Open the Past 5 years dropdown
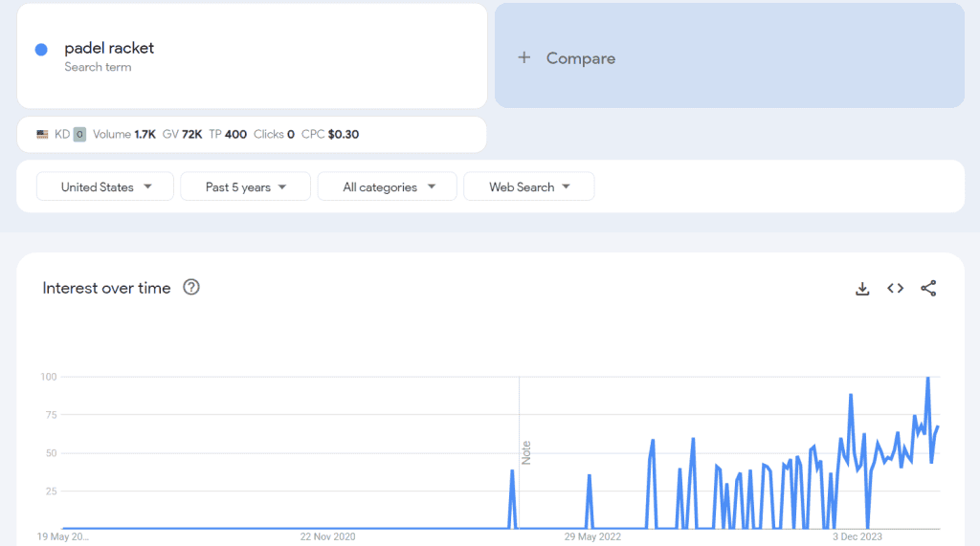 (x=246, y=186)
